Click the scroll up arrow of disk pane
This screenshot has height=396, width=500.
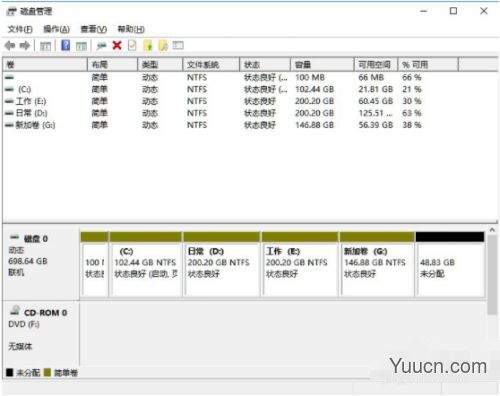tap(492, 230)
